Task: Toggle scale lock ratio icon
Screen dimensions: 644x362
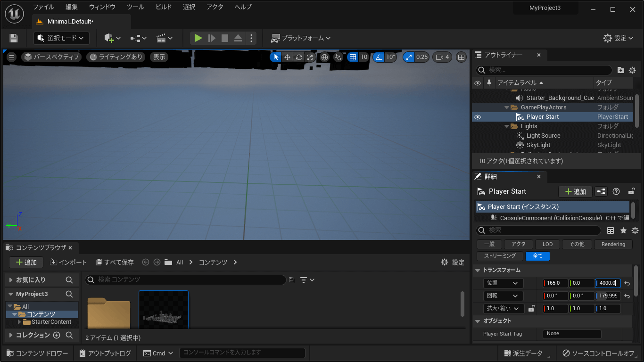Action: [532, 309]
